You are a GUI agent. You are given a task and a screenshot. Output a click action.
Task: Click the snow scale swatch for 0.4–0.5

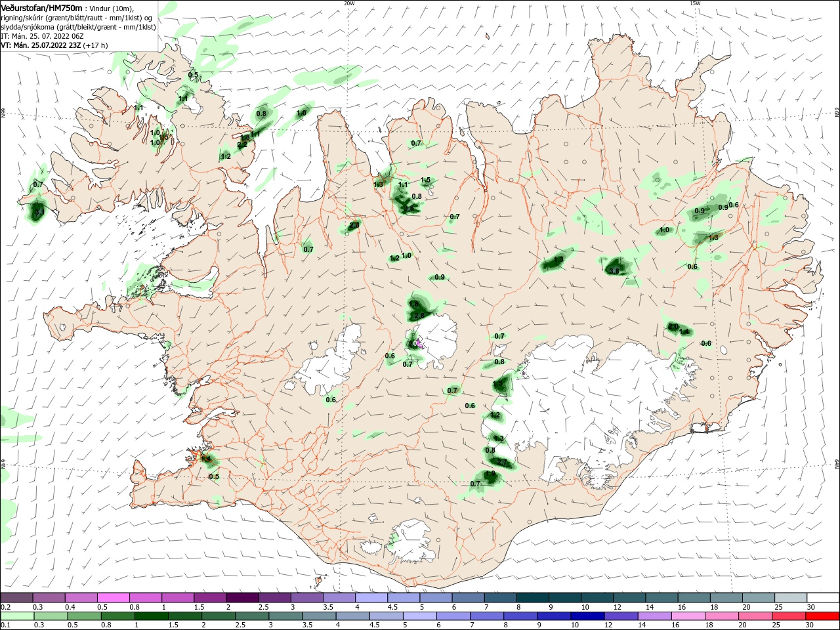point(81,598)
